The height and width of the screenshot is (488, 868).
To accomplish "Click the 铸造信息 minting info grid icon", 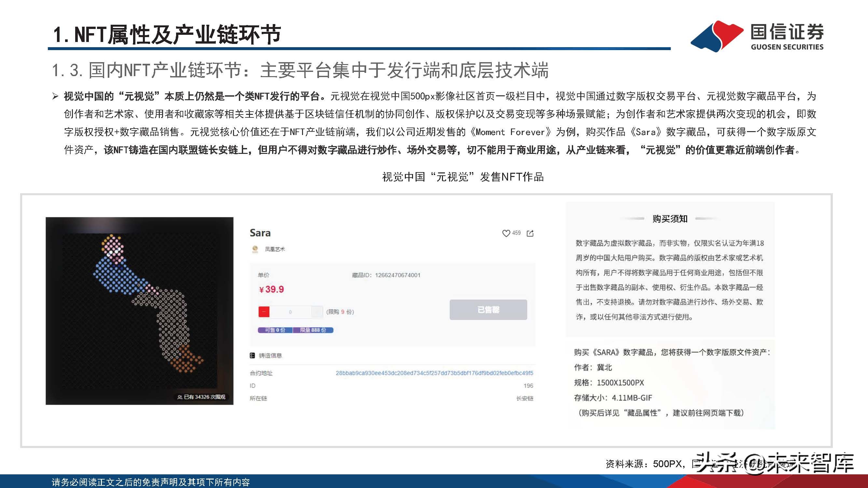I will (x=252, y=355).
